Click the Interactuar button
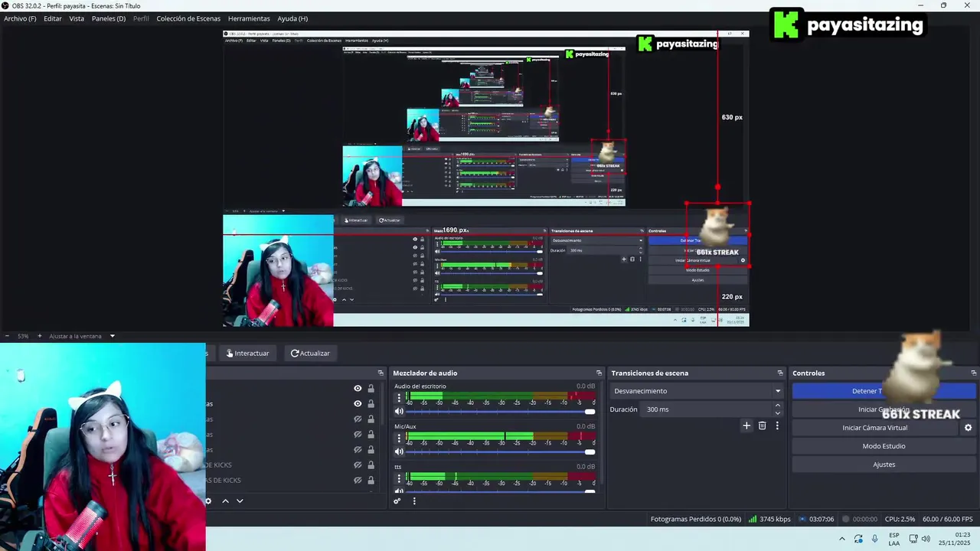Image resolution: width=980 pixels, height=551 pixels. click(x=248, y=353)
